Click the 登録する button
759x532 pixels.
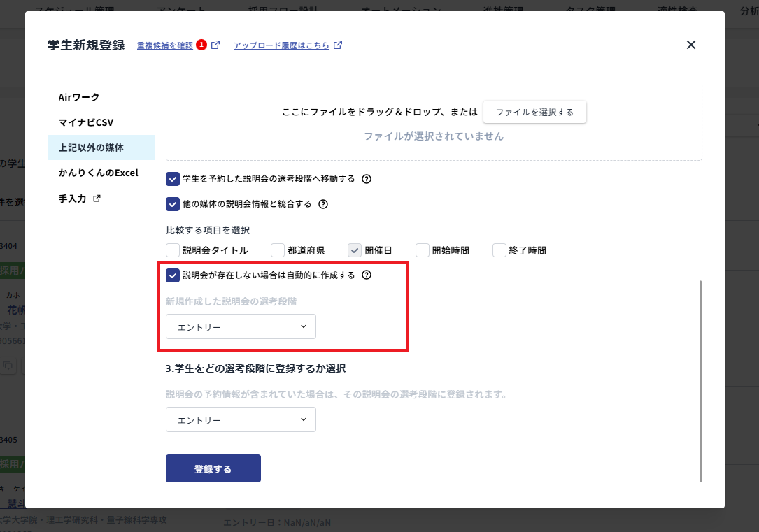213,468
